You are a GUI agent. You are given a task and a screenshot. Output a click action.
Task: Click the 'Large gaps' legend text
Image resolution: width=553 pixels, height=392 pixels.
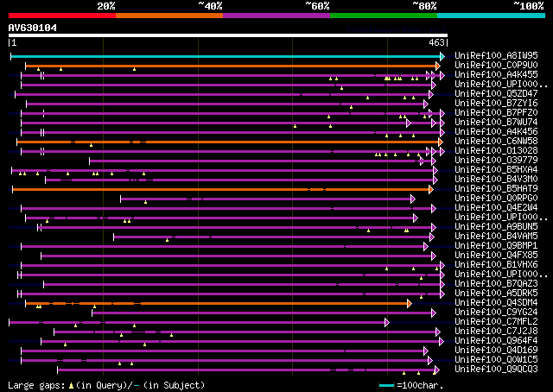36,385
